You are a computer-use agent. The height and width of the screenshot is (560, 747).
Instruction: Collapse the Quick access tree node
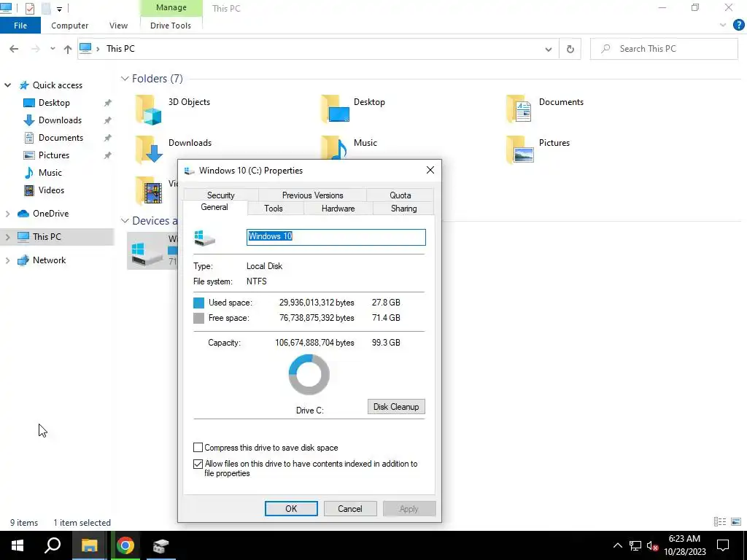(7, 85)
